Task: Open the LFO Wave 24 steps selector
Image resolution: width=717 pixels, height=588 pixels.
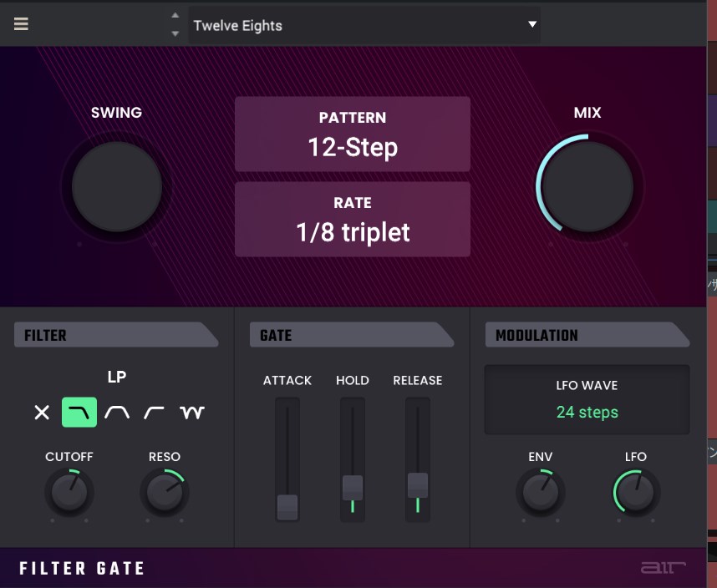Action: point(587,399)
